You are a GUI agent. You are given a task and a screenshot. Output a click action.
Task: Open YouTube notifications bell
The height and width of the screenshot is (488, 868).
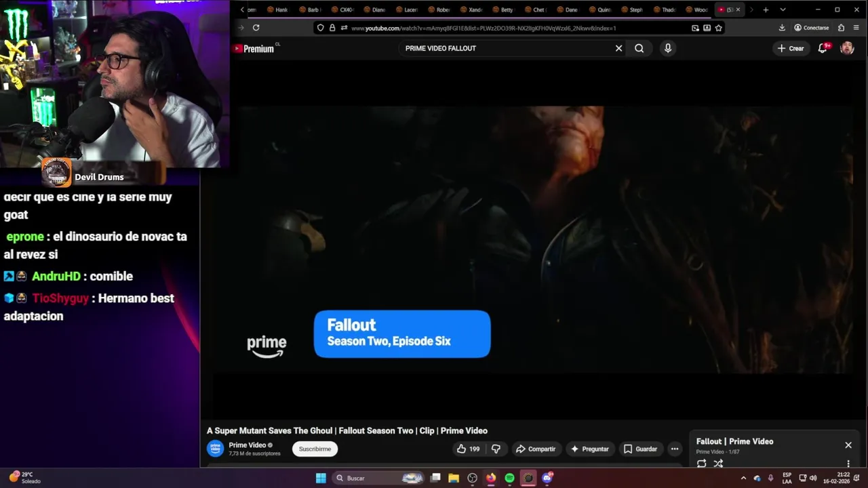[823, 48]
